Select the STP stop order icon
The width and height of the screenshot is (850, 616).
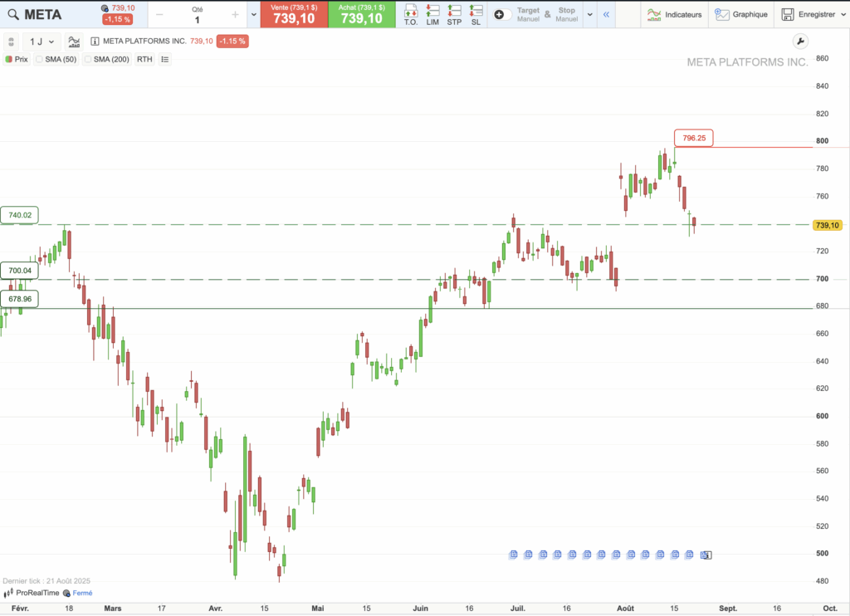[454, 14]
